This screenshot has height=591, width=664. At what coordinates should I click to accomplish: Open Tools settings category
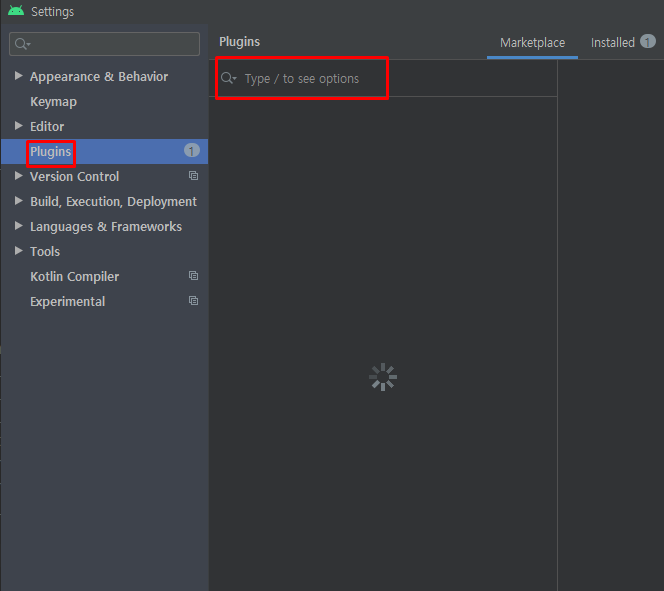click(45, 251)
